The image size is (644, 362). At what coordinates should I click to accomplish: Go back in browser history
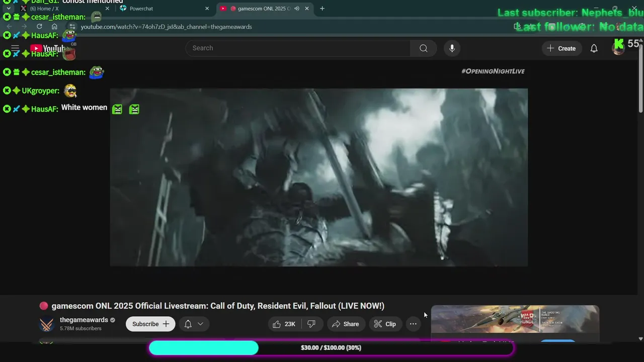9,27
